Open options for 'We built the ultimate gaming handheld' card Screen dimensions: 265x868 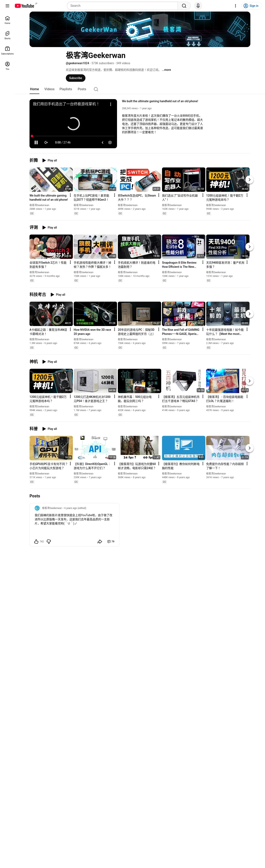(70, 196)
